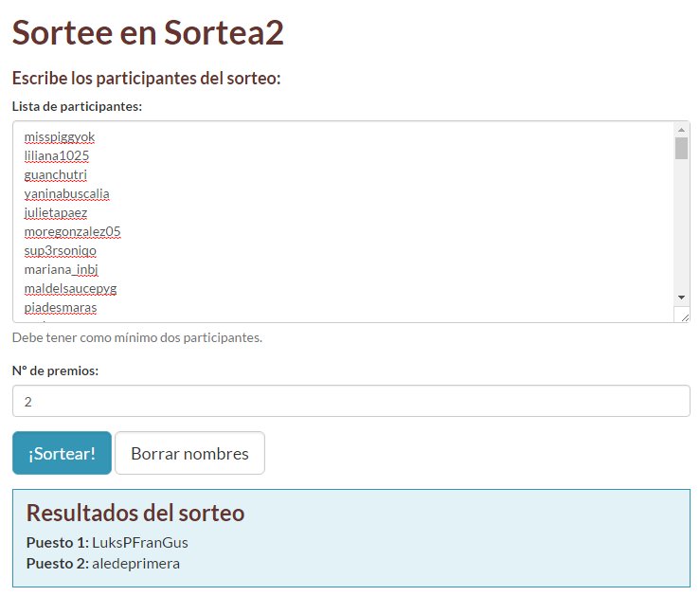The width and height of the screenshot is (700, 596).
Task: Click the ¡Sortear! button
Action: 62,453
